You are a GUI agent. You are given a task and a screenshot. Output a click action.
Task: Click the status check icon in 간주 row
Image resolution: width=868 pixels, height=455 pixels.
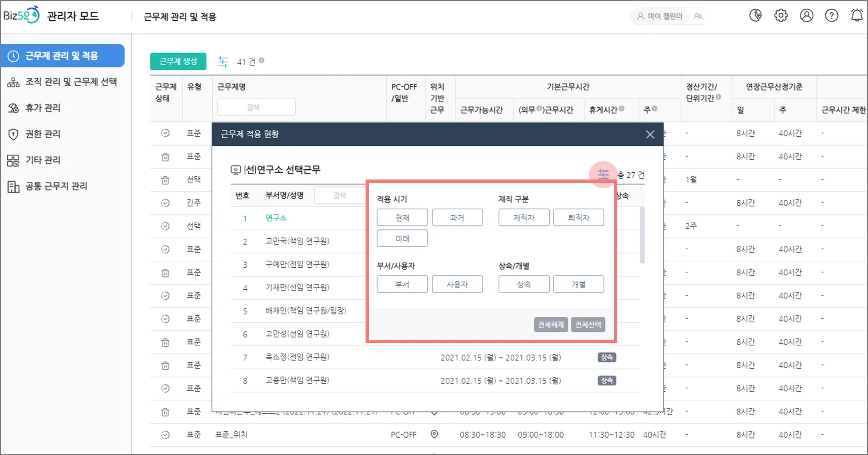coord(165,202)
